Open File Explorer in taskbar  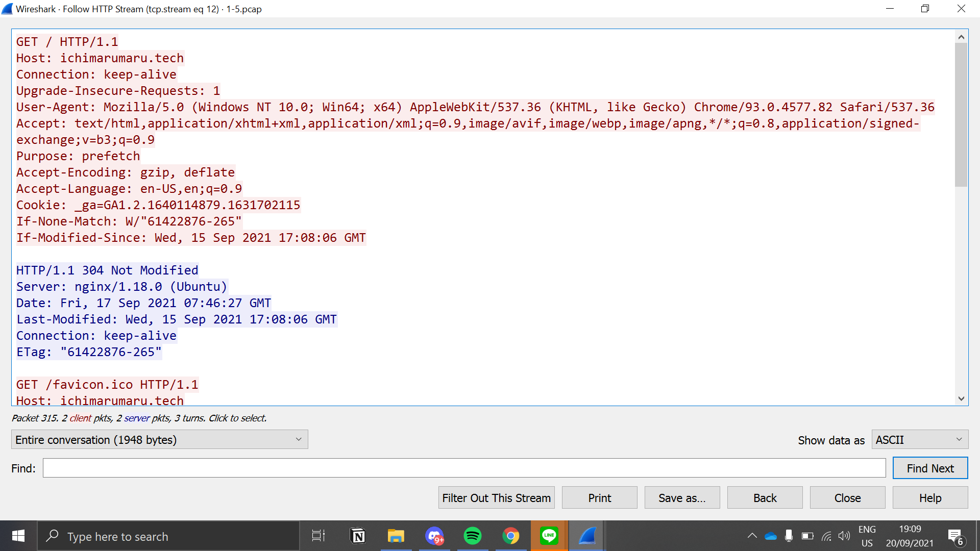click(396, 536)
